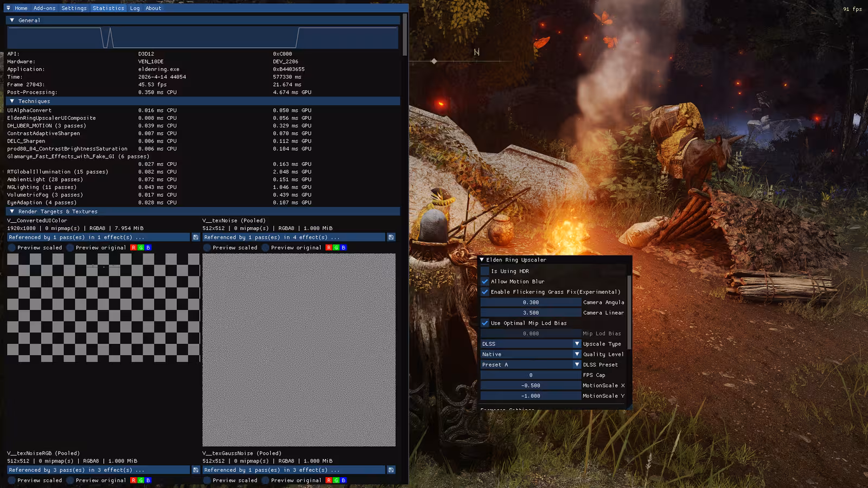The image size is (868, 488).
Task: Collapse the overlay using top-left triangle
Action: click(x=8, y=8)
